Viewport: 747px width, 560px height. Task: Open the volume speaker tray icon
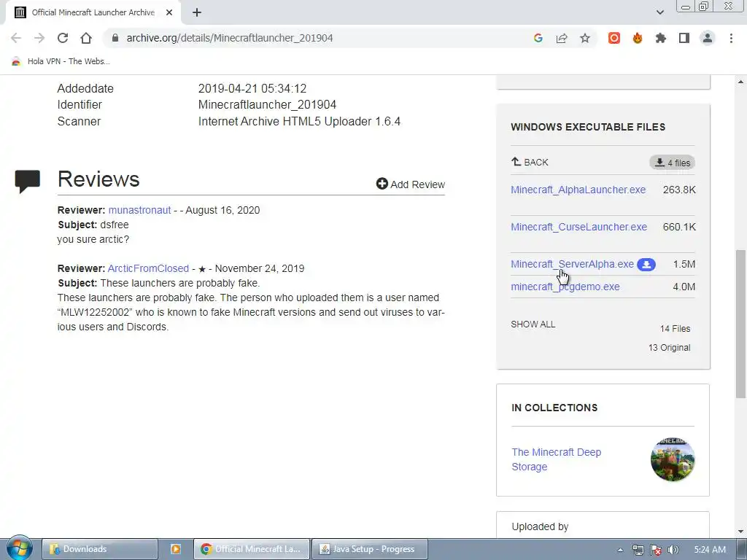pyautogui.click(x=673, y=550)
